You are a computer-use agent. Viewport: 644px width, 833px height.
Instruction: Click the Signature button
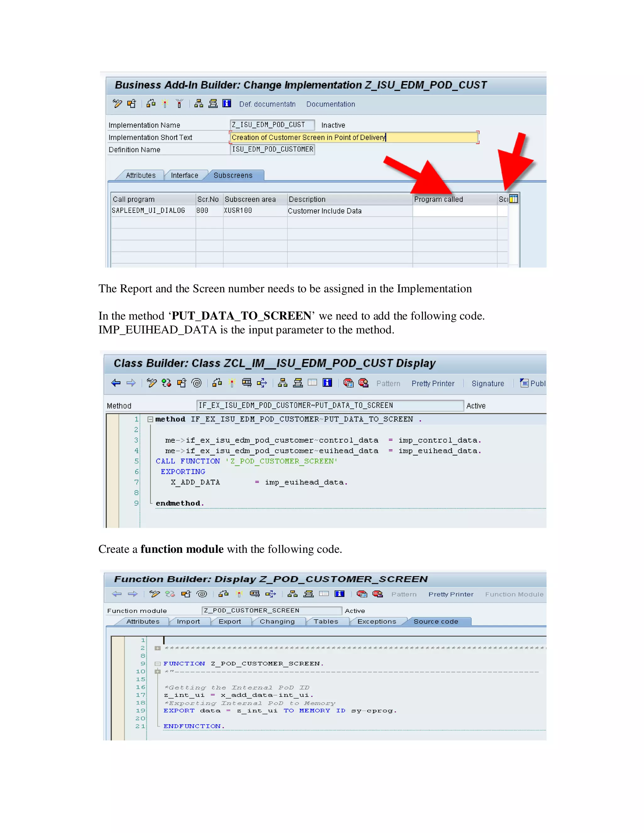488,384
